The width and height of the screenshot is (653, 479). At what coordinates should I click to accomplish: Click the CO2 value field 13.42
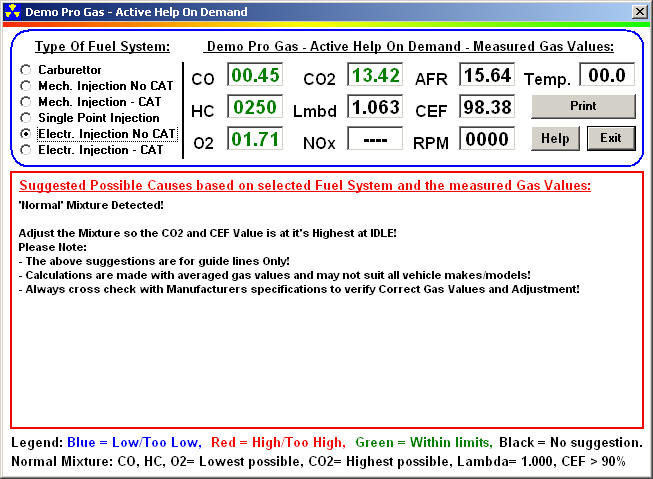[x=375, y=75]
